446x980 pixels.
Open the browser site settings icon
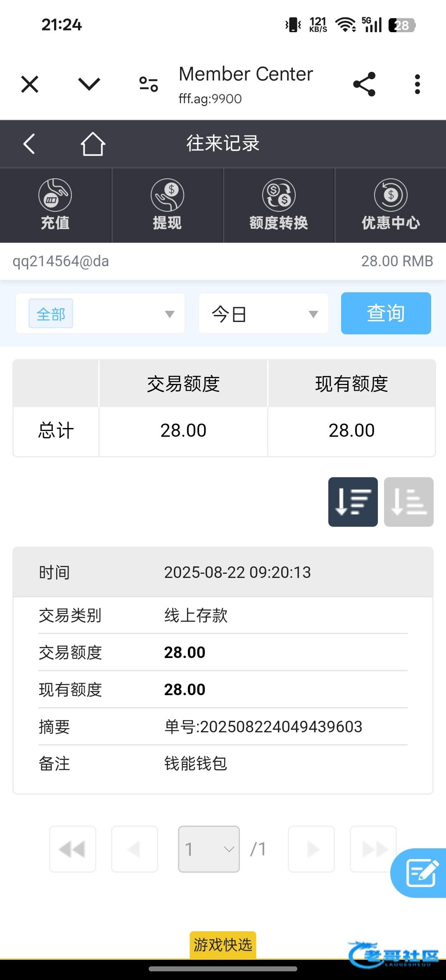(149, 84)
